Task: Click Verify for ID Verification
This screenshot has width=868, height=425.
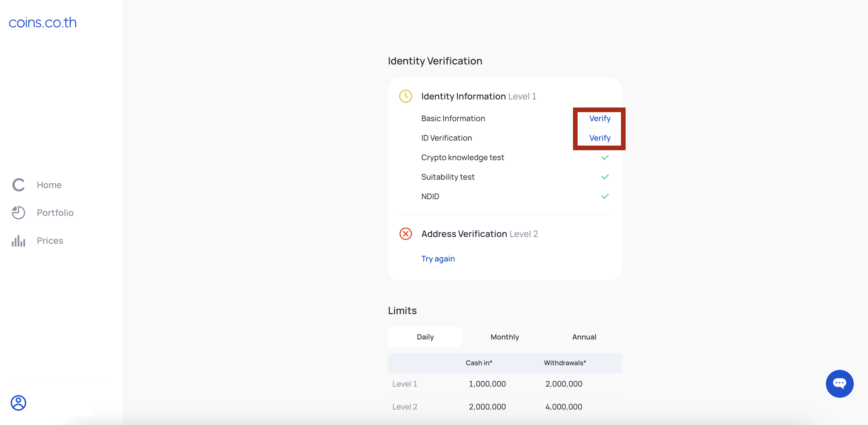Action: [x=600, y=138]
